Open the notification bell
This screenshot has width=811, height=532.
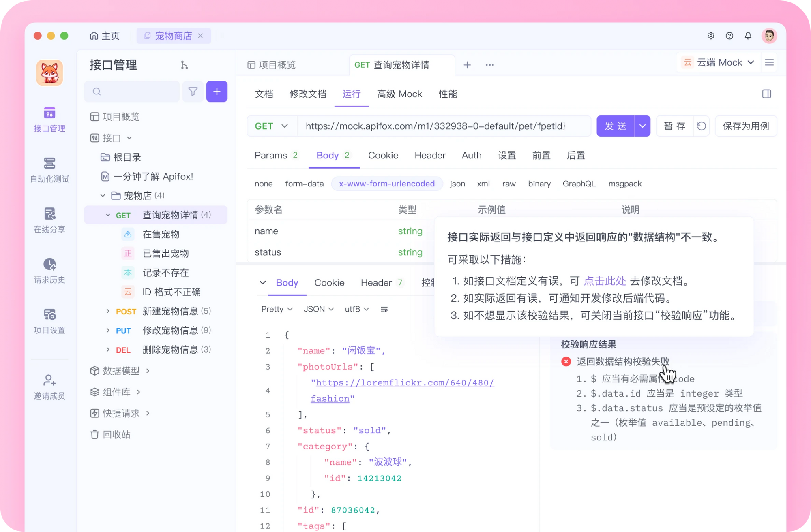click(748, 36)
